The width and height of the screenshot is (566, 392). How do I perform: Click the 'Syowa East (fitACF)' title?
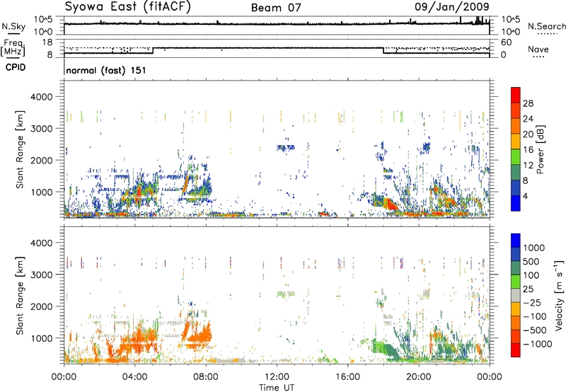click(x=127, y=6)
